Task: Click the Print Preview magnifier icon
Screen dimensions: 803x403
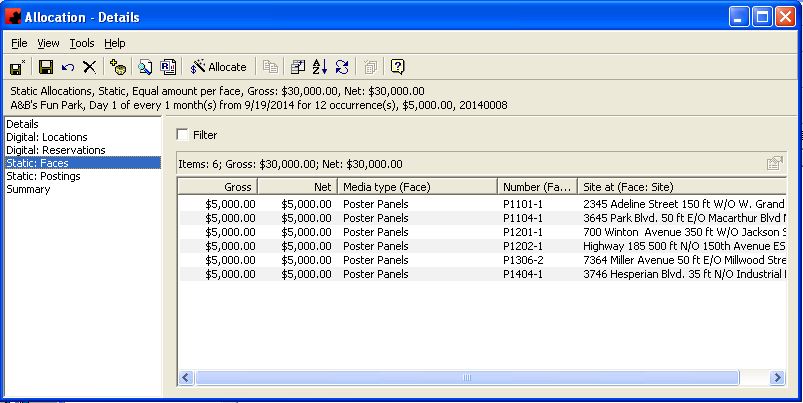Action: tap(145, 67)
